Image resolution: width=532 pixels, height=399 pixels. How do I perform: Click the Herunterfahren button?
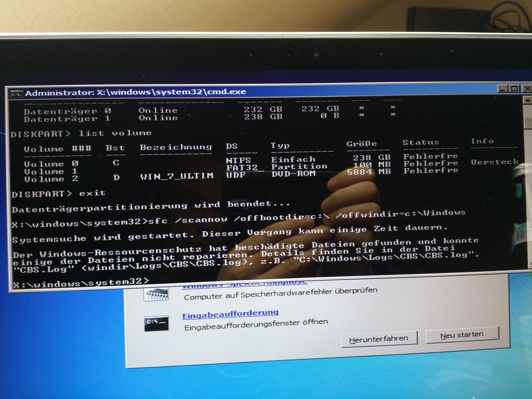point(379,339)
